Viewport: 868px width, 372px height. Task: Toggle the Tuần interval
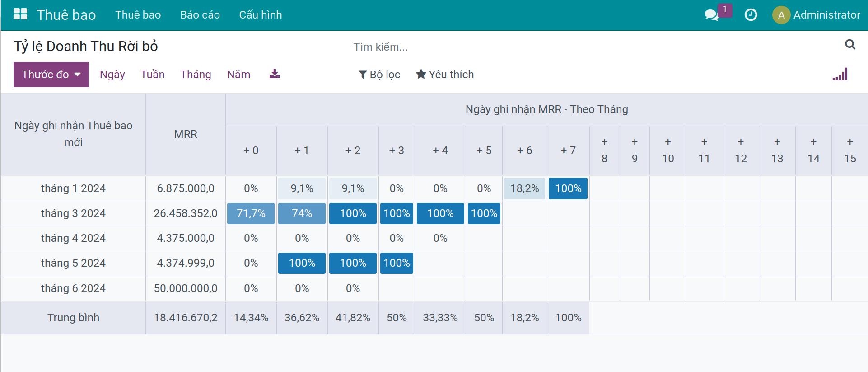click(153, 75)
